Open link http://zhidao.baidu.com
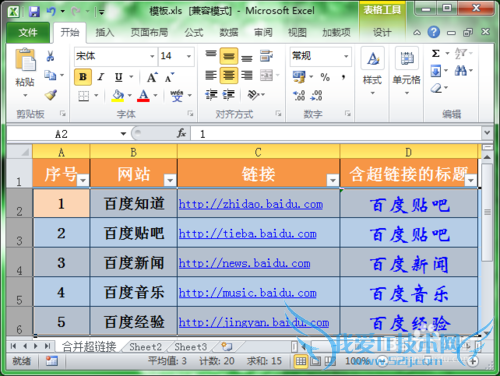 click(x=251, y=204)
